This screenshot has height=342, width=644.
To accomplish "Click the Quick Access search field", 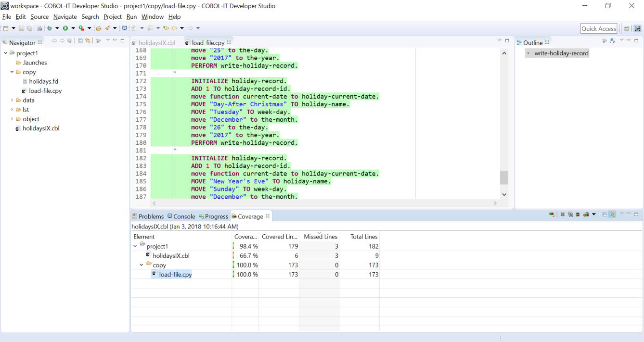I will [598, 29].
